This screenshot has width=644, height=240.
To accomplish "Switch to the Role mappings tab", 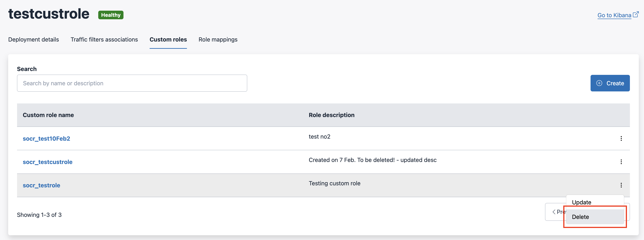I will [x=218, y=39].
